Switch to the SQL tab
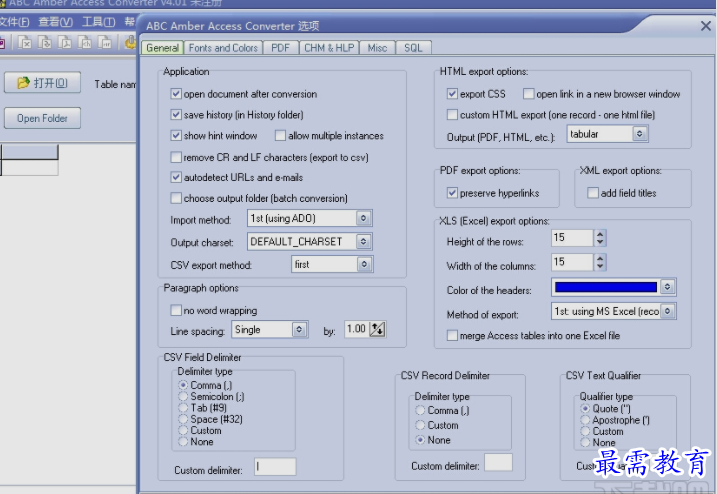 [413, 48]
